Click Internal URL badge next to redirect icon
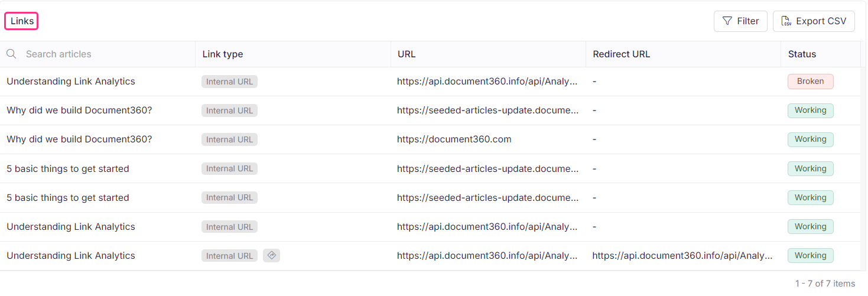868x296 pixels. [x=229, y=256]
